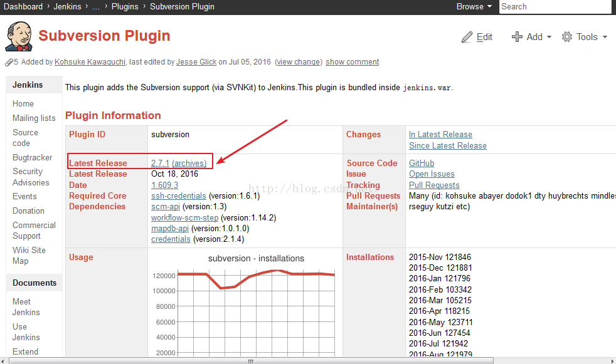The image size is (616, 364).
Task: Open the ssh-credentials dependency link
Action: [179, 195]
